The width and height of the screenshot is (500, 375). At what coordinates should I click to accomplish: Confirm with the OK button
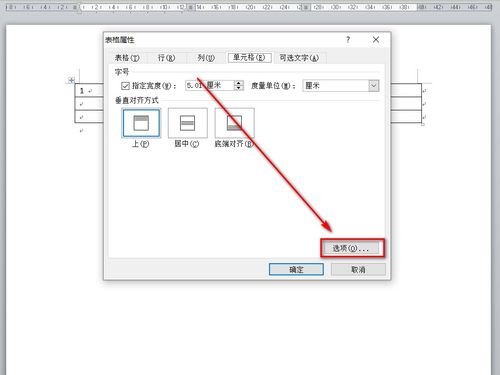point(296,269)
